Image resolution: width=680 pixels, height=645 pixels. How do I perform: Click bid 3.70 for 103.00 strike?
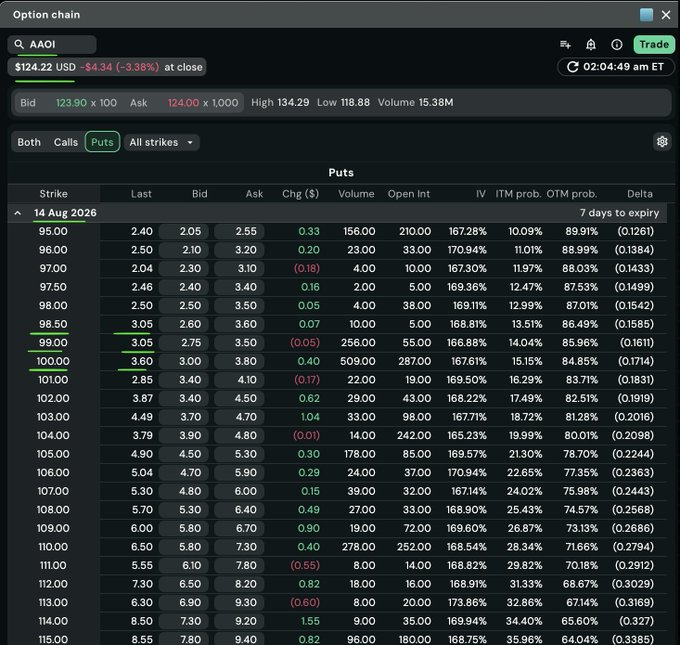click(x=183, y=417)
